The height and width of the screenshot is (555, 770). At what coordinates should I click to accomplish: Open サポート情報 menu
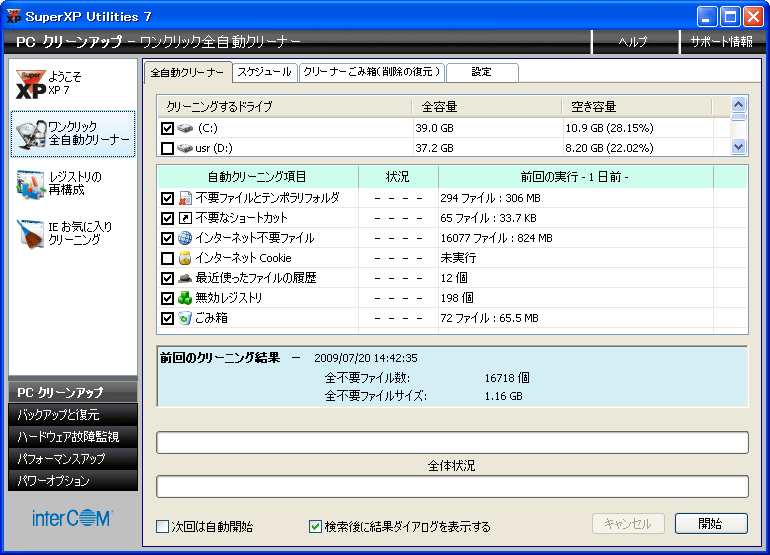point(722,42)
